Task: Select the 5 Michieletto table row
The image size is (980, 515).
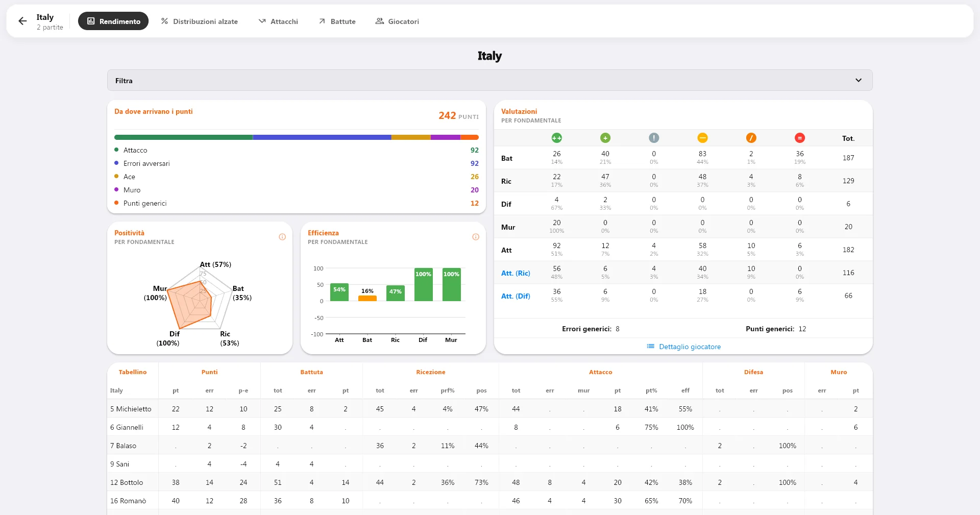Action: click(x=489, y=409)
